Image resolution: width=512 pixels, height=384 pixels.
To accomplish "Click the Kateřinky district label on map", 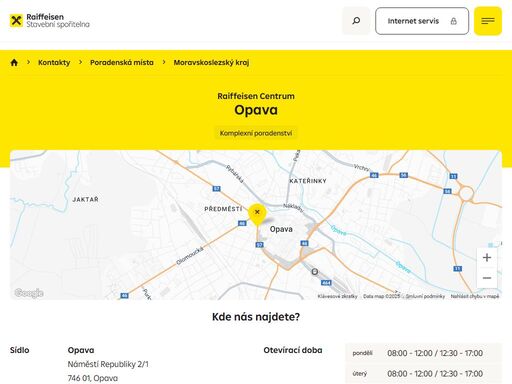I will (308, 181).
